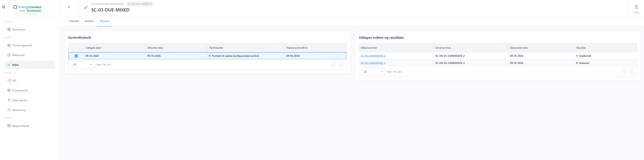
Task: Go to previous page in Udtagne målere table
Action: [x=624, y=72]
